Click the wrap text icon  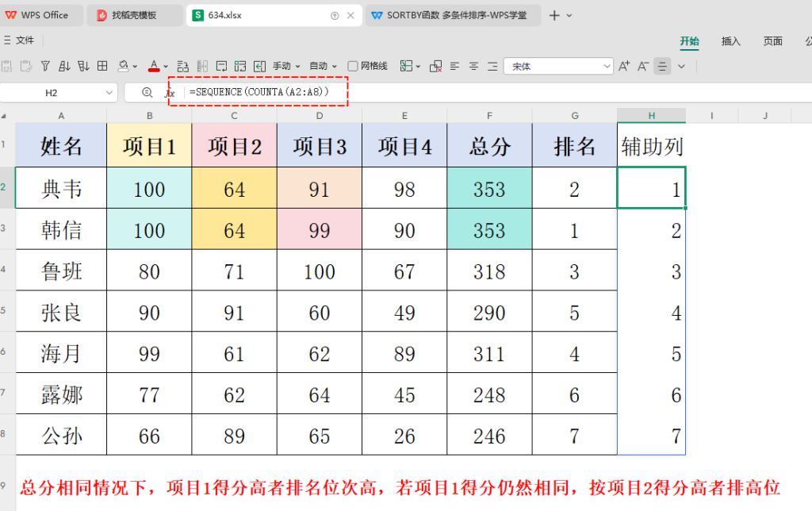(222, 66)
